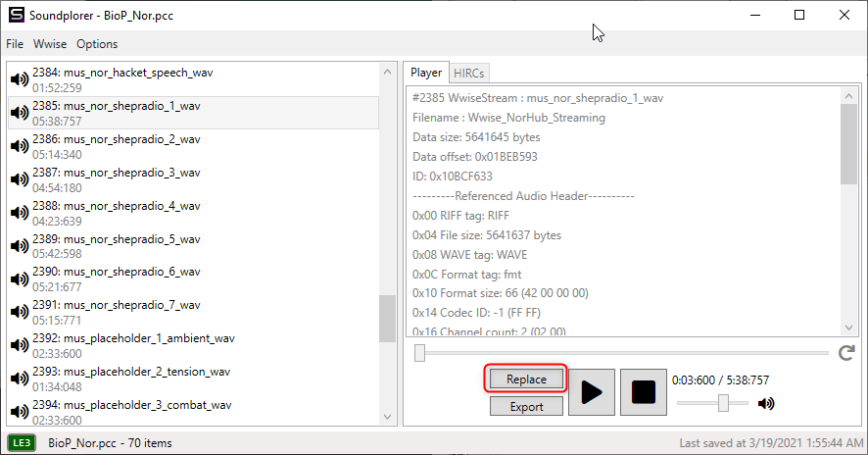Click the 05:38:757 duration under shepradio_1

tap(57, 121)
